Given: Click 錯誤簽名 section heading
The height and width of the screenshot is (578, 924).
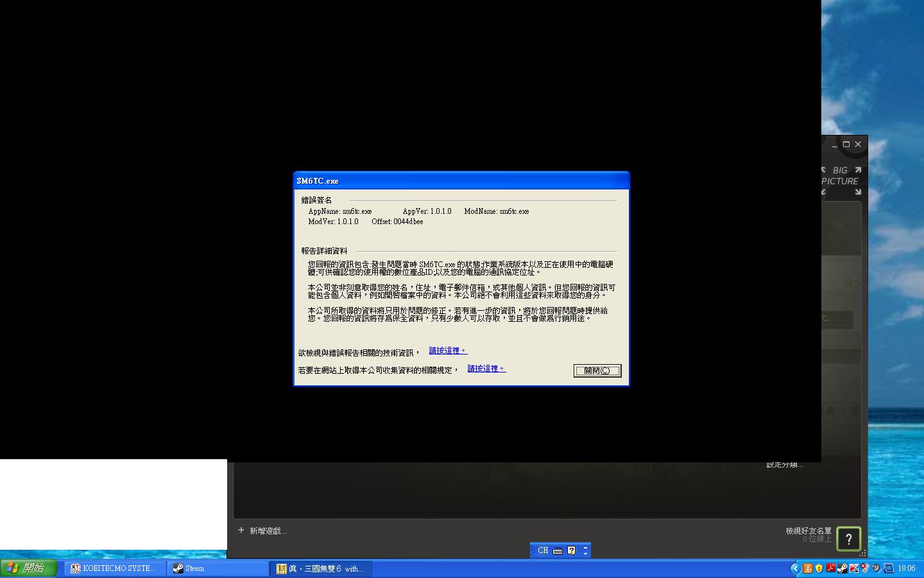Looking at the screenshot, I should click(316, 200).
